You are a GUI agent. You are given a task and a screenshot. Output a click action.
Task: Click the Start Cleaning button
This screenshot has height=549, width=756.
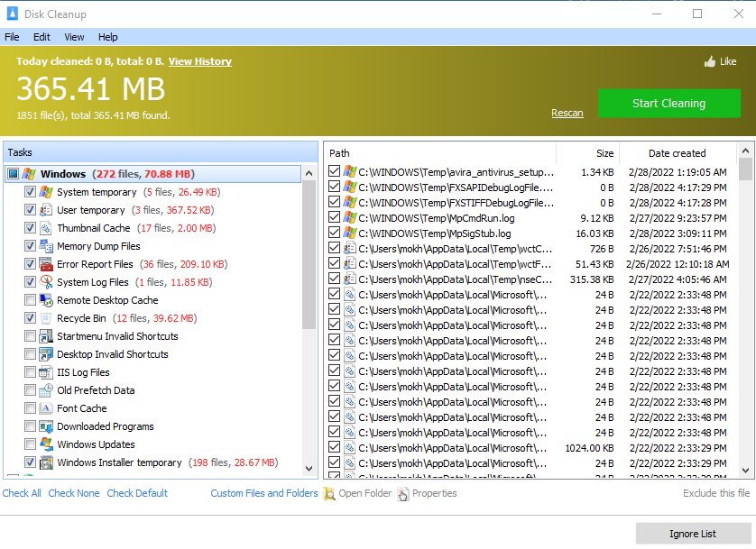click(669, 103)
